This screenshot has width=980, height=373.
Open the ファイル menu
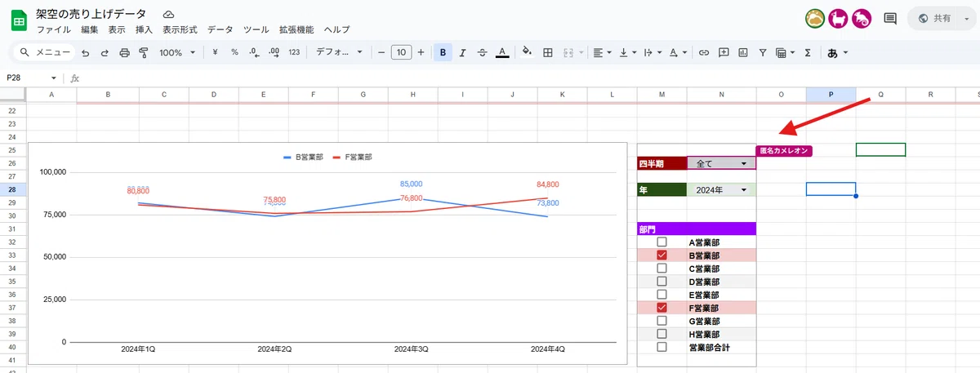click(54, 29)
